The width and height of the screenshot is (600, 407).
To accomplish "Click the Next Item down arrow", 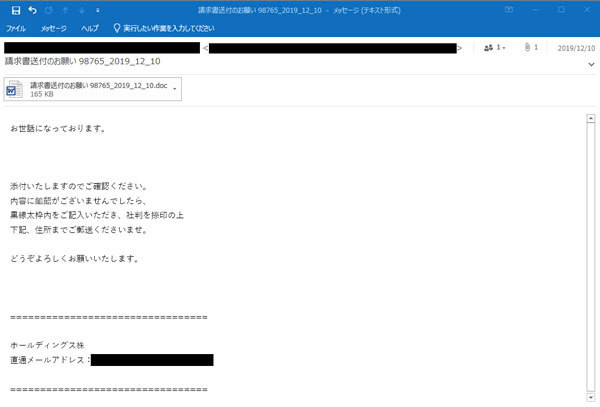I will pos(82,10).
